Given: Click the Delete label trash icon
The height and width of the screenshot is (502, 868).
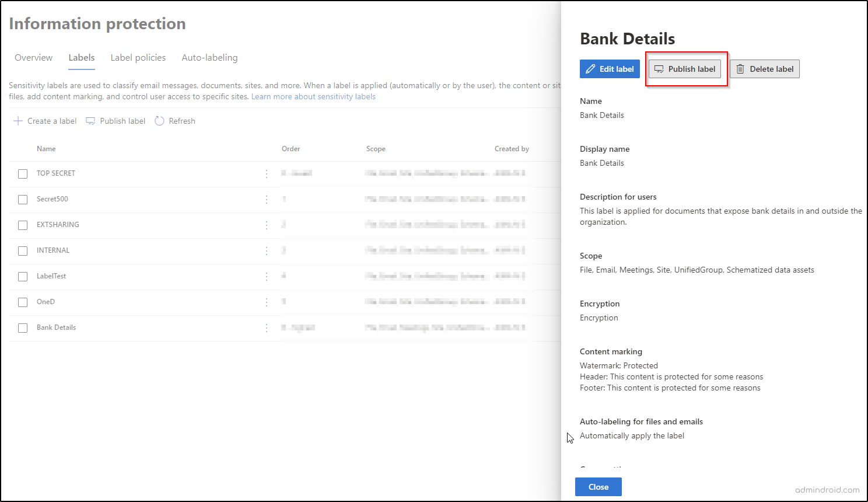Looking at the screenshot, I should pos(741,69).
